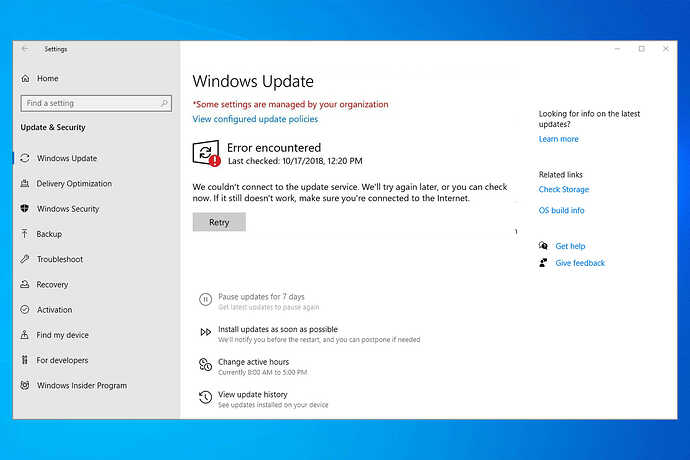Open the OS build info link
690x460 pixels.
click(562, 210)
